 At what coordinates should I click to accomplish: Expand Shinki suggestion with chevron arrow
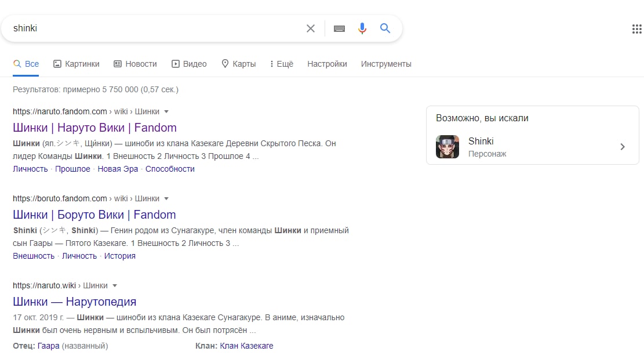(623, 147)
